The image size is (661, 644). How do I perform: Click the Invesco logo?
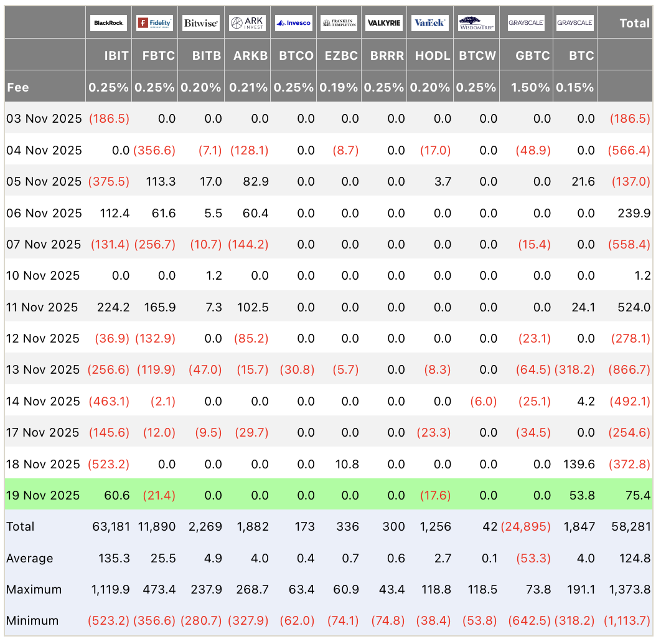pyautogui.click(x=293, y=24)
